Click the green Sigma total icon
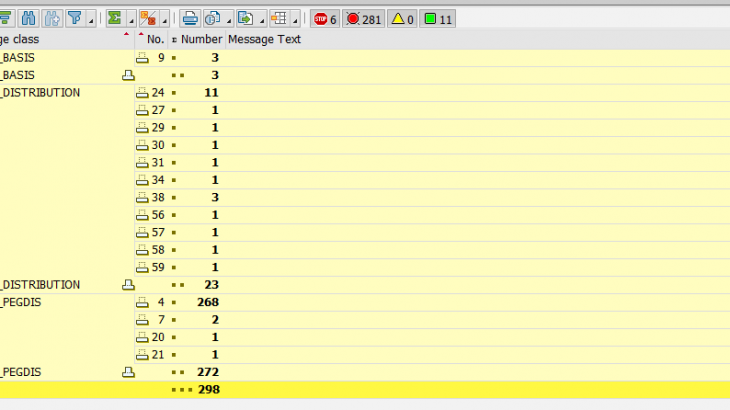 point(115,19)
